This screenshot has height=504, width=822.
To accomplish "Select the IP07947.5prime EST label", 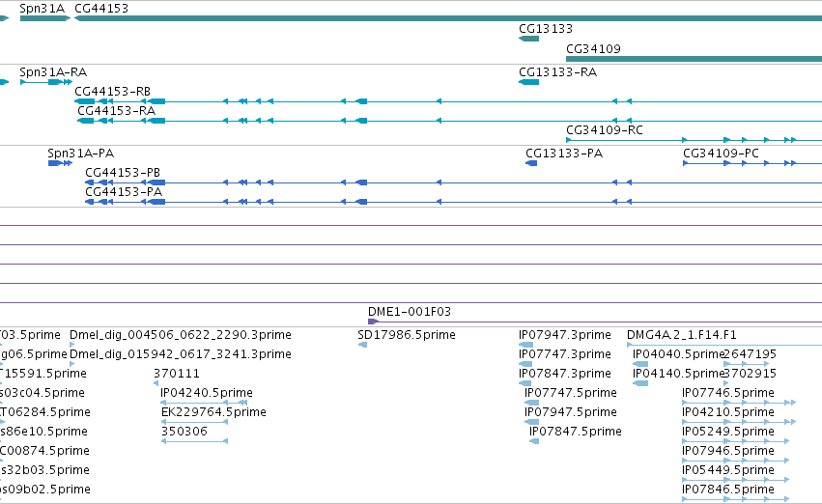I will click(571, 412).
